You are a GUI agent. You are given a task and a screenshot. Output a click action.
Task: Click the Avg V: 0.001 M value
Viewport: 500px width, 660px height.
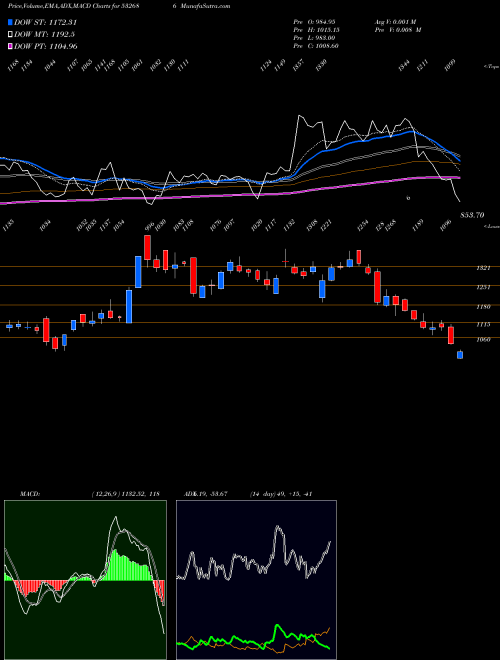[395, 22]
